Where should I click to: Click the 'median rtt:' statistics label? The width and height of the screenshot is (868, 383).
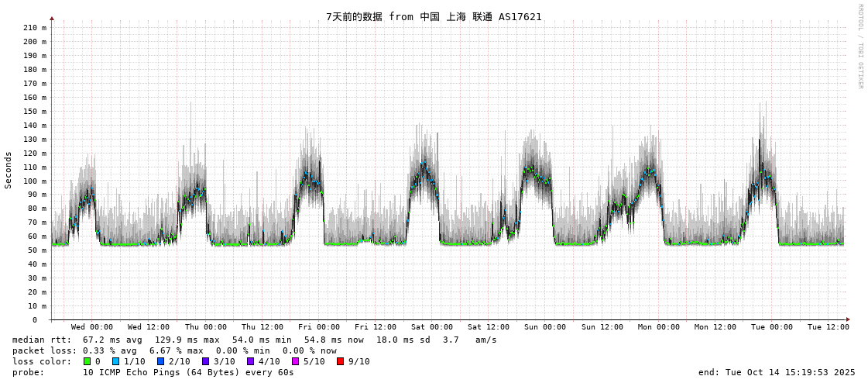click(42, 340)
